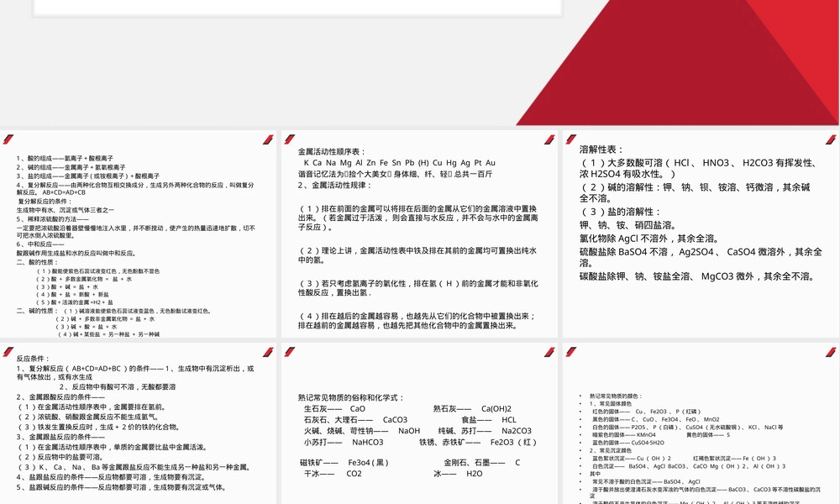Click the entry "金刚石、石墨—— C"
This screenshot has width=840, height=504.
482,463
